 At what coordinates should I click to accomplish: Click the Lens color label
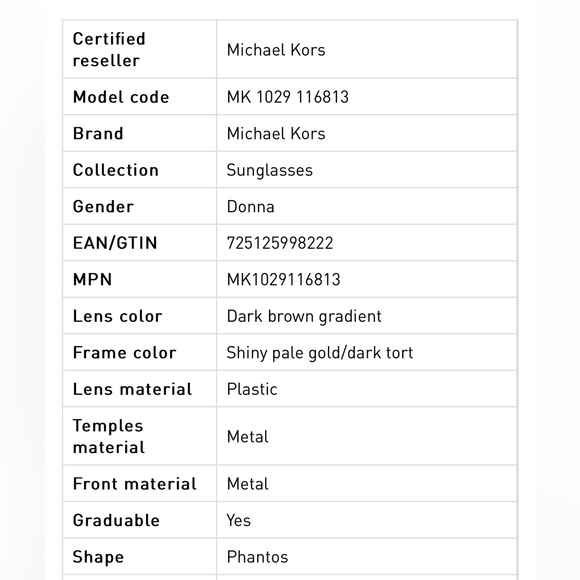(117, 316)
